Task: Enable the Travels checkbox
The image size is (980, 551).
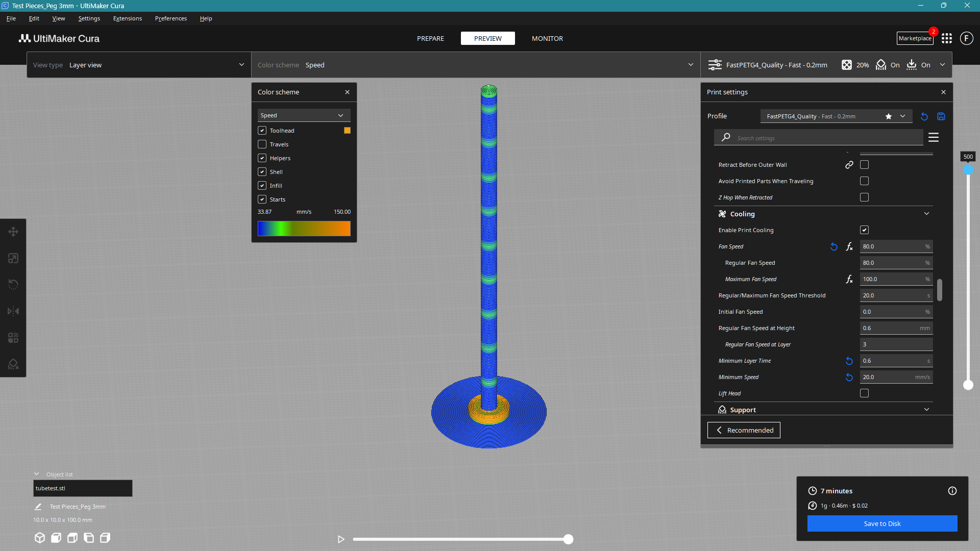Action: click(x=262, y=144)
